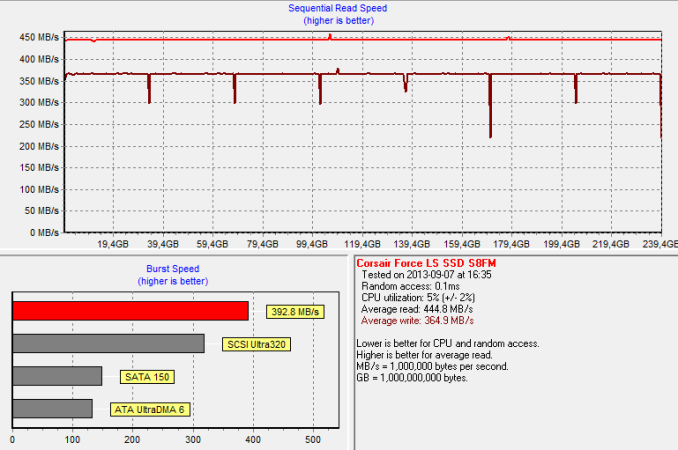Click the 99,4GB x-axis label
The image size is (678, 450).
click(312, 244)
